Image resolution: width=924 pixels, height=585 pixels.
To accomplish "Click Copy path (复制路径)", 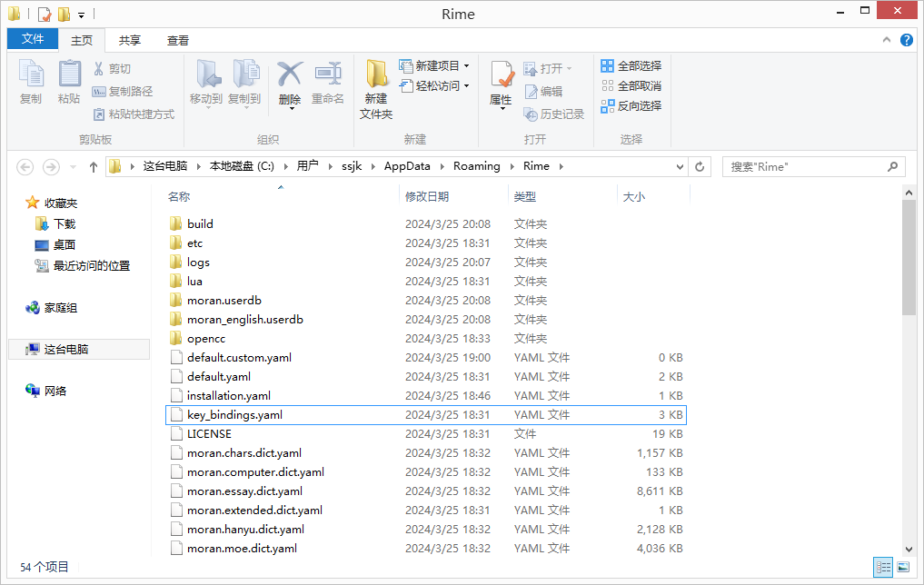I will (x=123, y=92).
